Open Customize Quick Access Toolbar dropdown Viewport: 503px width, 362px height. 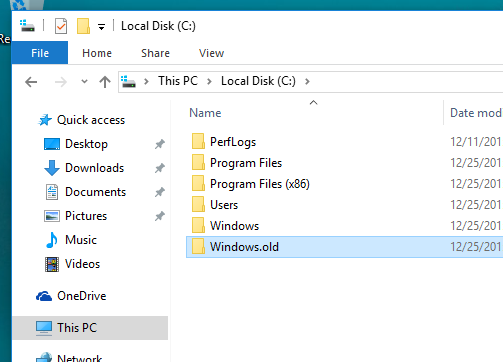click(101, 27)
